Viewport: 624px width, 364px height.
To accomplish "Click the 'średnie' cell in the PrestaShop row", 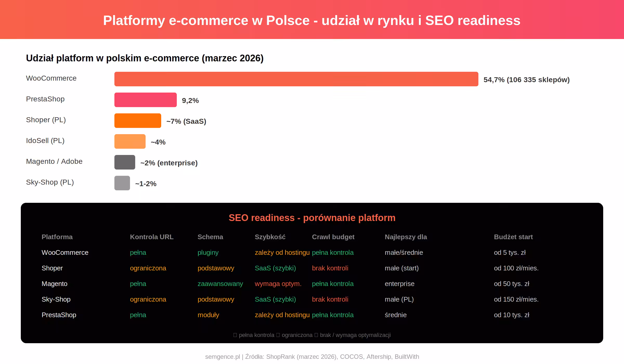I will 396,315.
